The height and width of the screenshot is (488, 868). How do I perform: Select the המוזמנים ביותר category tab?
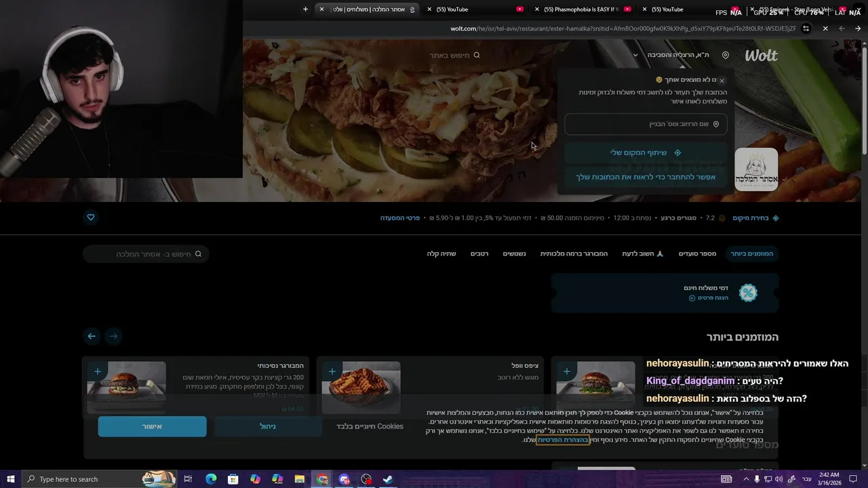coord(751,253)
